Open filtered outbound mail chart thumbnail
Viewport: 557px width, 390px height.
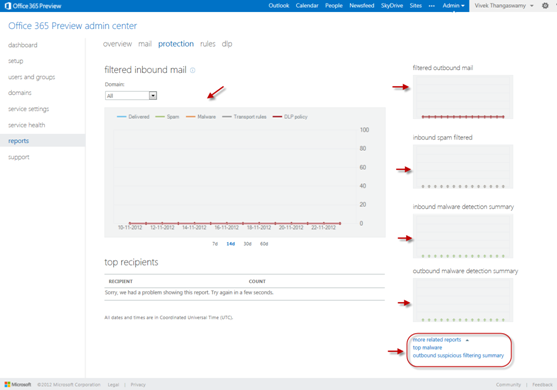[x=463, y=97]
